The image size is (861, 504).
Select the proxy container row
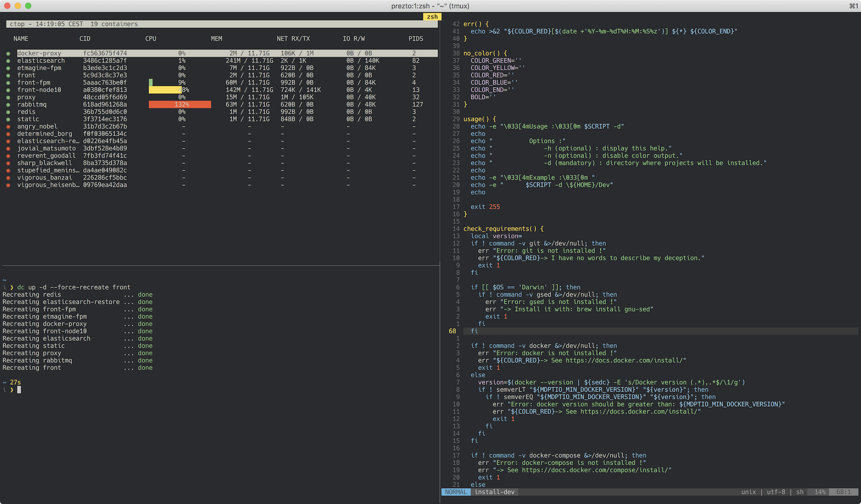[26, 97]
